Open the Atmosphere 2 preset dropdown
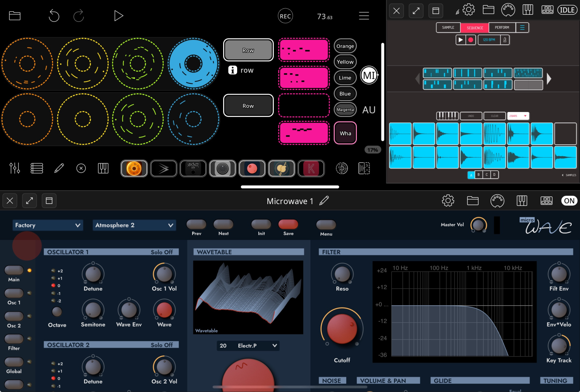 [x=134, y=225]
